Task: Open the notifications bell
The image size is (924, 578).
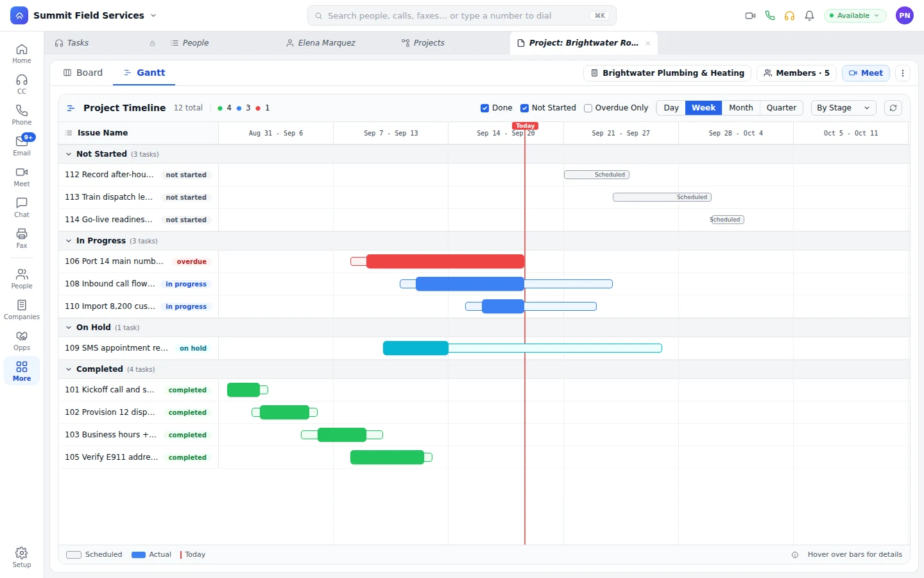Action: point(810,15)
